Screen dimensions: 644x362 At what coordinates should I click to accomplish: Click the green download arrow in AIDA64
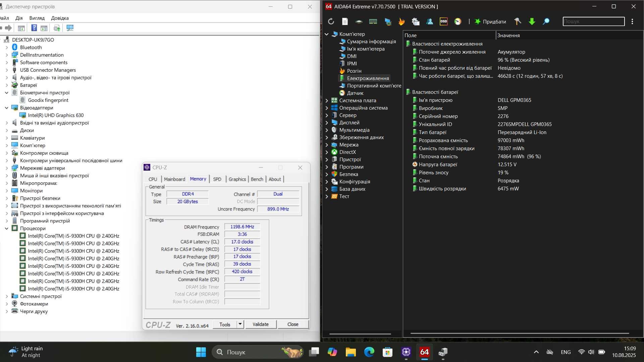click(532, 21)
